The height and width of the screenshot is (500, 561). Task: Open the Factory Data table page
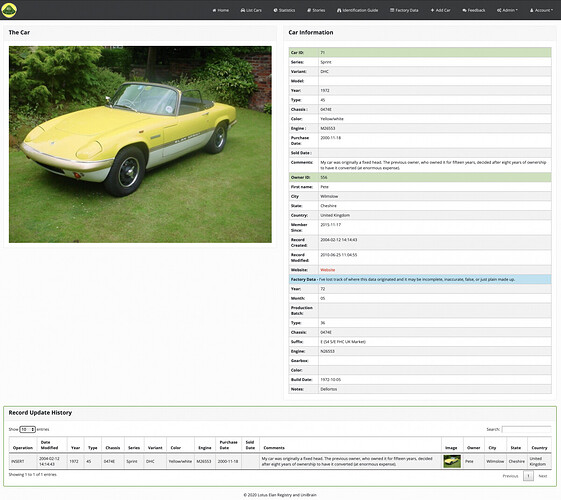pyautogui.click(x=404, y=10)
